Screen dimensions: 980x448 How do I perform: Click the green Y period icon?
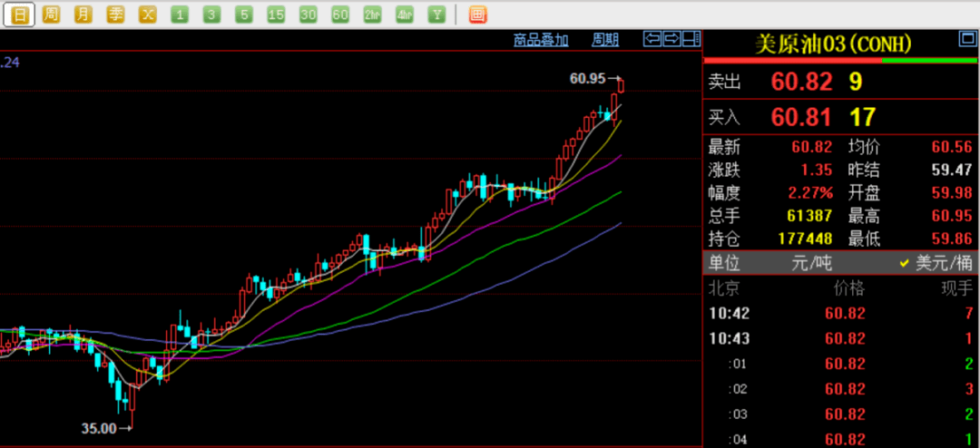coord(436,15)
